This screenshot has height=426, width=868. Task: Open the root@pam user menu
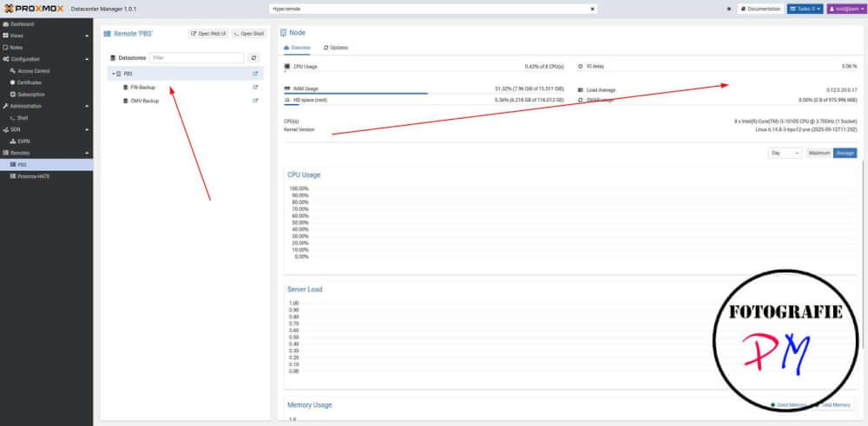point(846,9)
